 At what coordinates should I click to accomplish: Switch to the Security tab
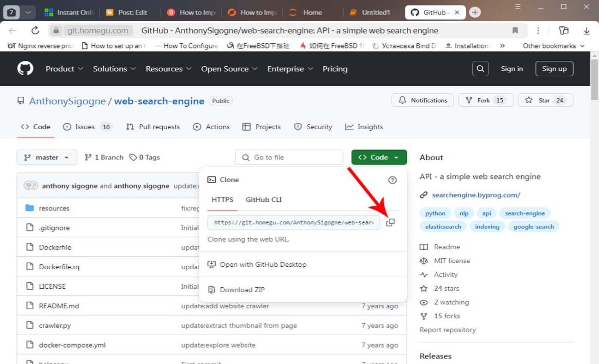point(313,127)
